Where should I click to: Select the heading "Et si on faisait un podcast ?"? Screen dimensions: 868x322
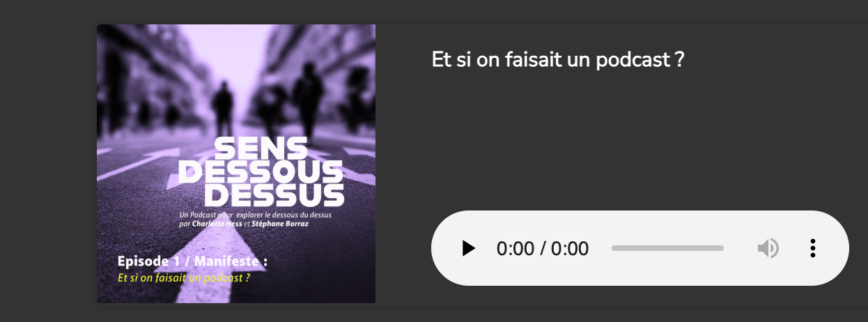pyautogui.click(x=558, y=59)
